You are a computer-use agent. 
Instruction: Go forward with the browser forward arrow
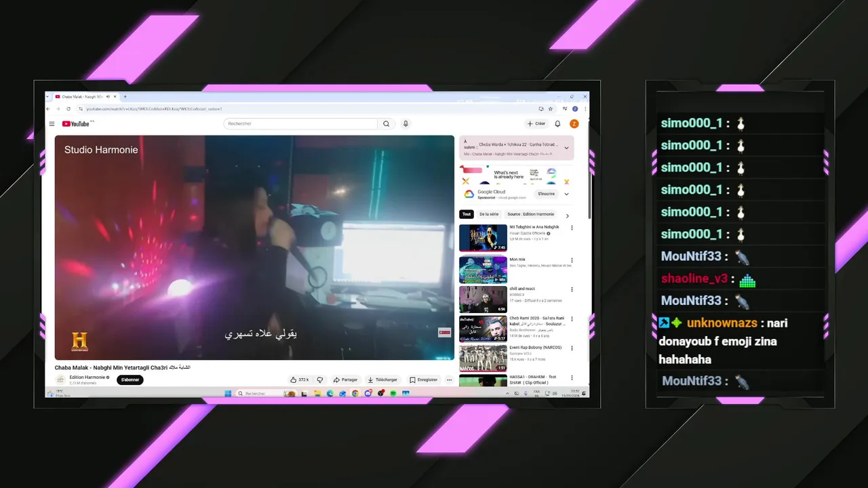(58, 108)
